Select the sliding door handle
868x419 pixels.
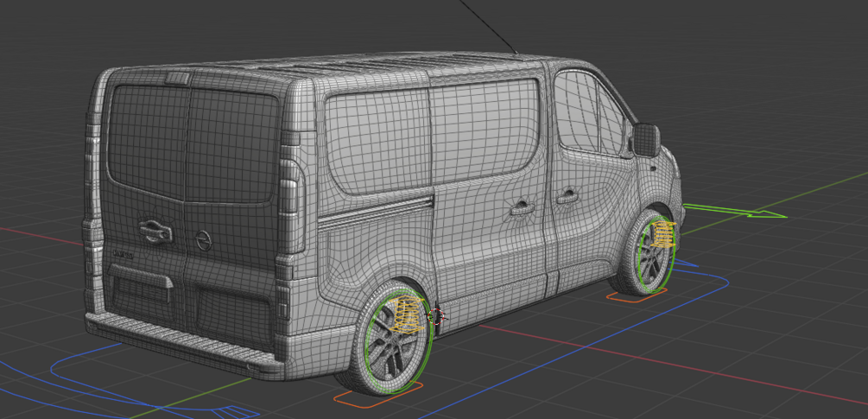522,209
